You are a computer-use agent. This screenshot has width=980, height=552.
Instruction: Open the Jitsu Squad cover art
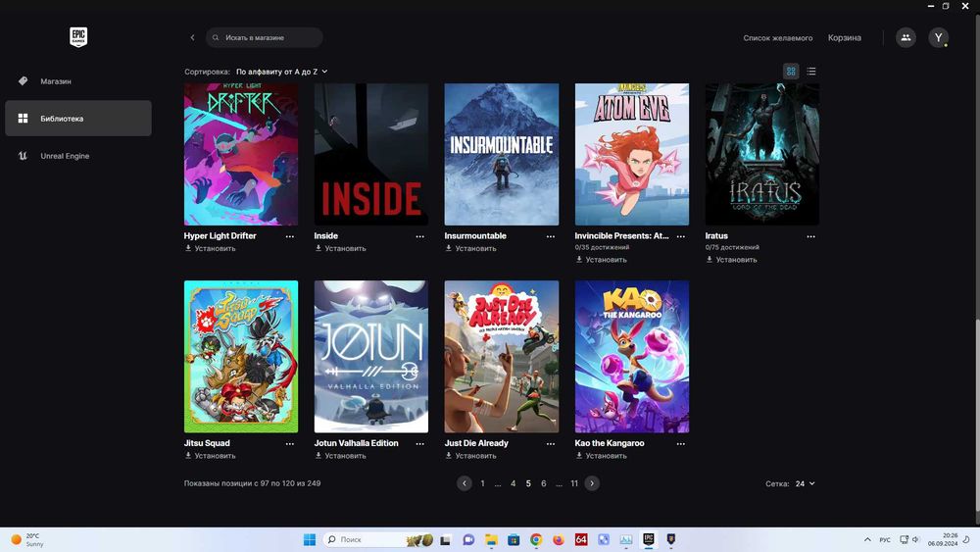241,356
